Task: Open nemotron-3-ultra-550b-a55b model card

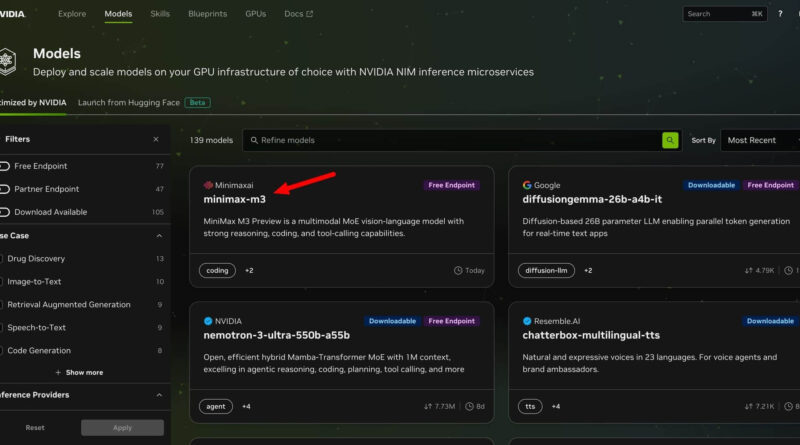Action: [x=277, y=335]
